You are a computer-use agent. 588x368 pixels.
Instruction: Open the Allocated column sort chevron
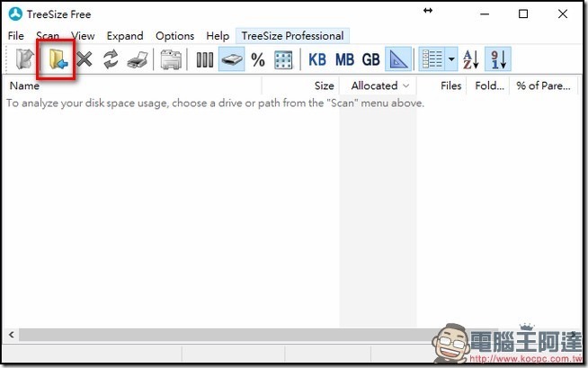pos(406,85)
